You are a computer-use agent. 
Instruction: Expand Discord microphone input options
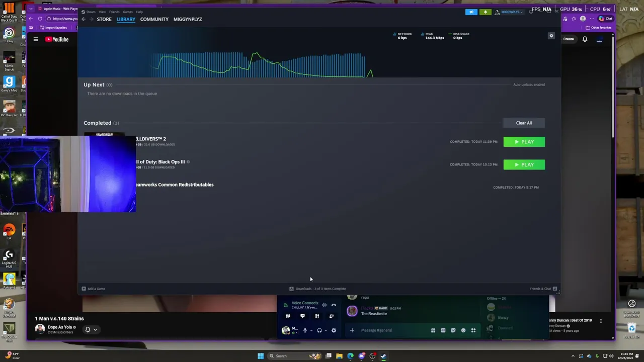[311, 330]
